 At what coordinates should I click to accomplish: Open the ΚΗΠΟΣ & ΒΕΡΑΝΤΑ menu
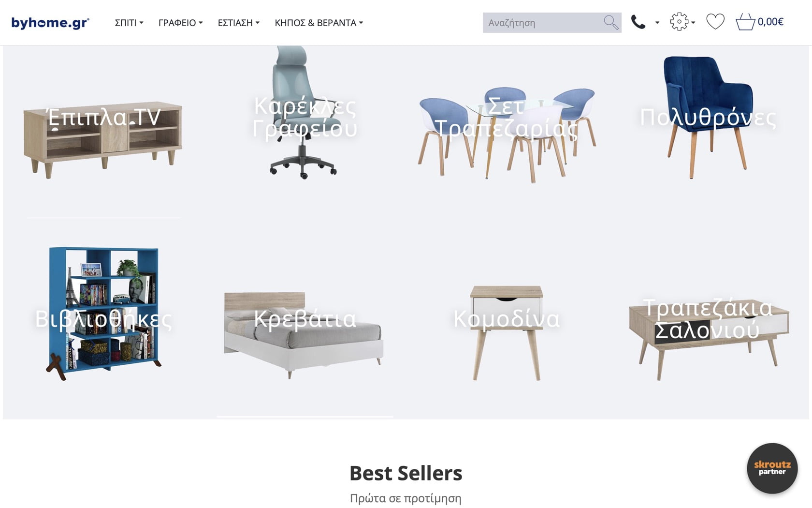tap(319, 23)
